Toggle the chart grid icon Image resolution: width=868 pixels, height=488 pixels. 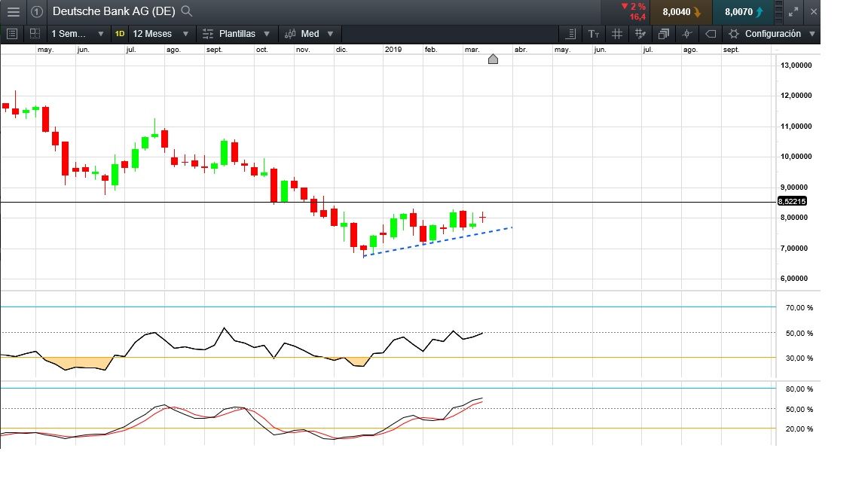tap(617, 34)
